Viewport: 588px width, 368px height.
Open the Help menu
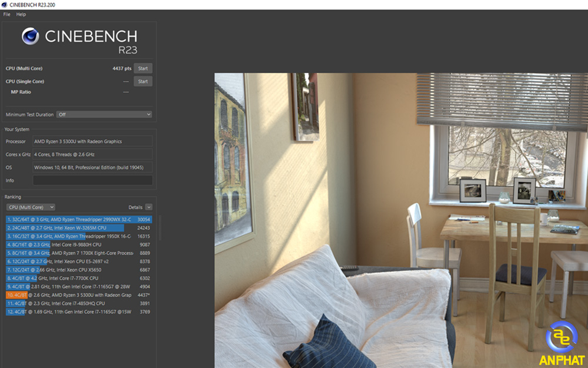click(21, 14)
